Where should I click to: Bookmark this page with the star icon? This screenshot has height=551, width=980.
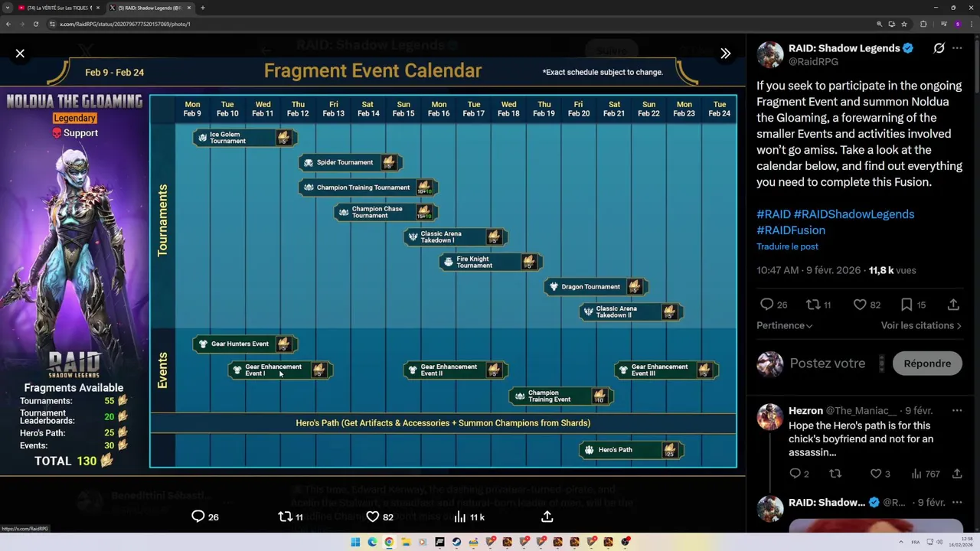(x=904, y=24)
